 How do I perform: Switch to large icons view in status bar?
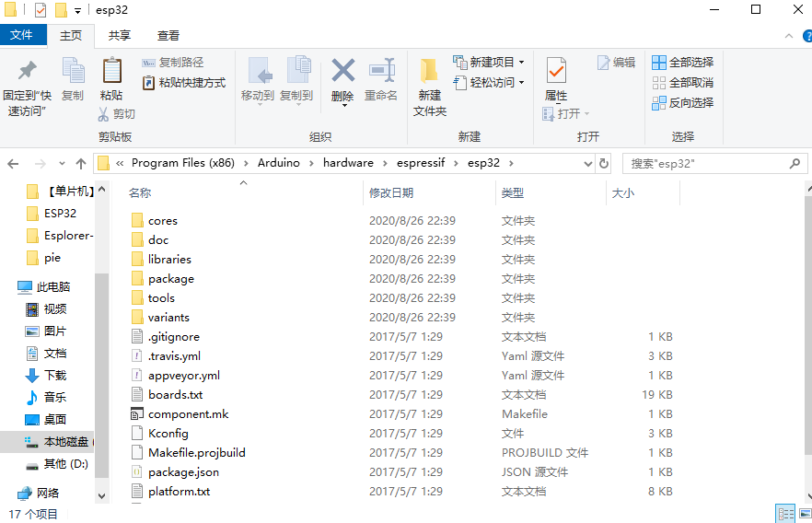(803, 514)
